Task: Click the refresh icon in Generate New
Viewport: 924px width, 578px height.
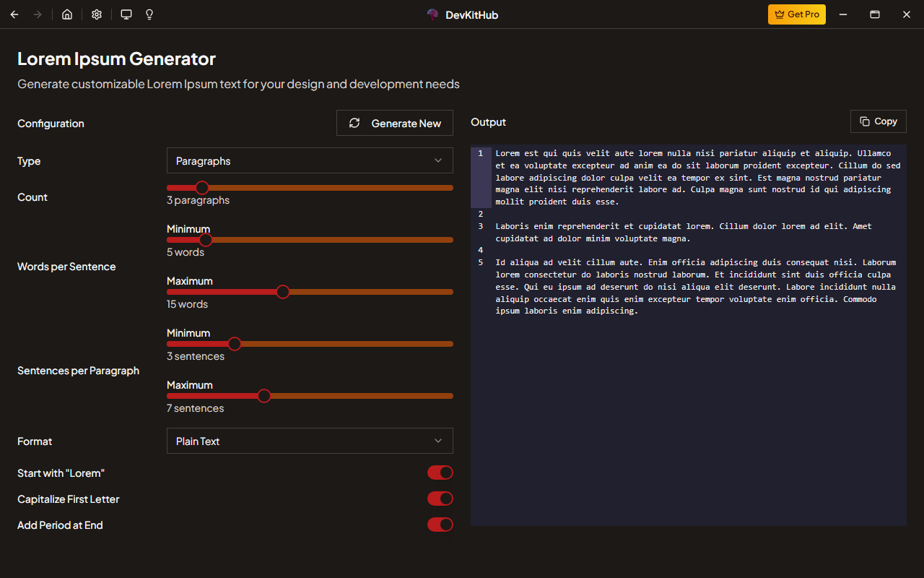Action: [x=354, y=123]
